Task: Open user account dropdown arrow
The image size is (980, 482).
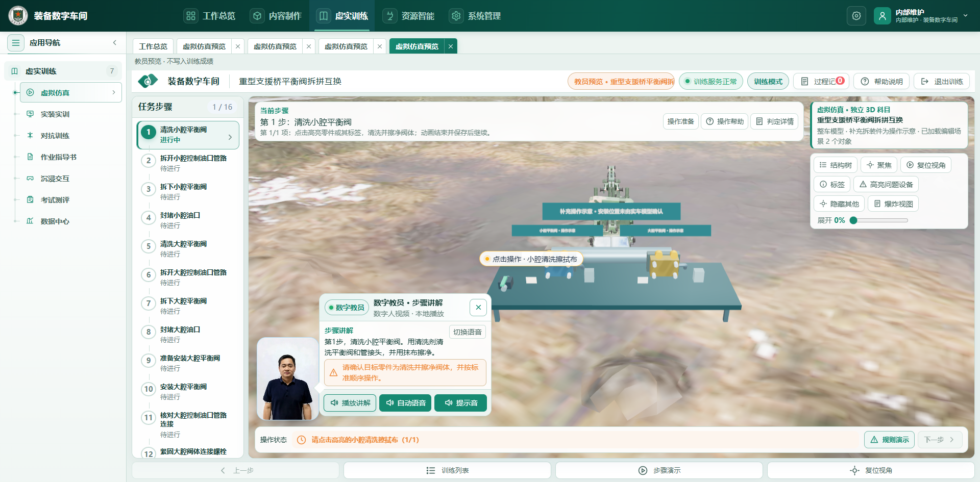Action: click(x=965, y=16)
